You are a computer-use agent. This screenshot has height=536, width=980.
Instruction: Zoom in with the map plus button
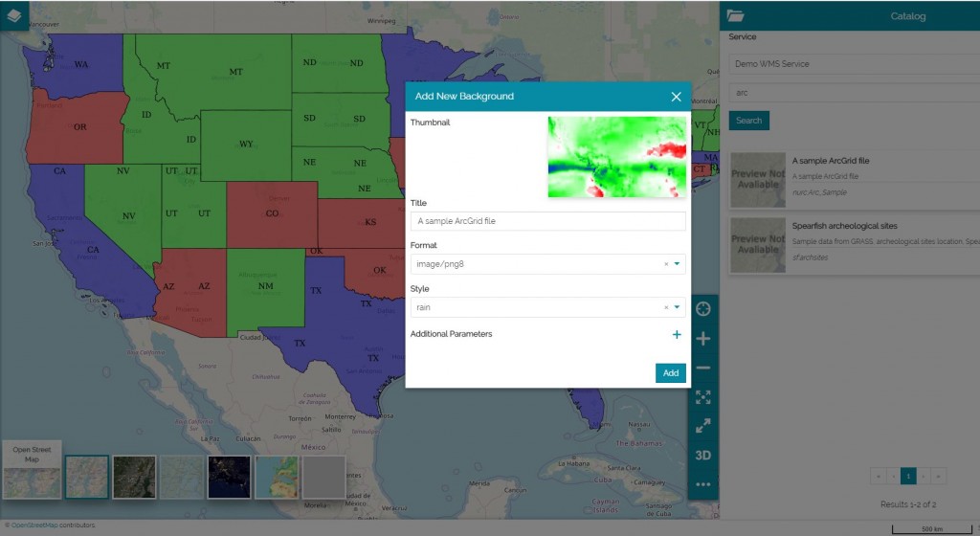coord(703,338)
